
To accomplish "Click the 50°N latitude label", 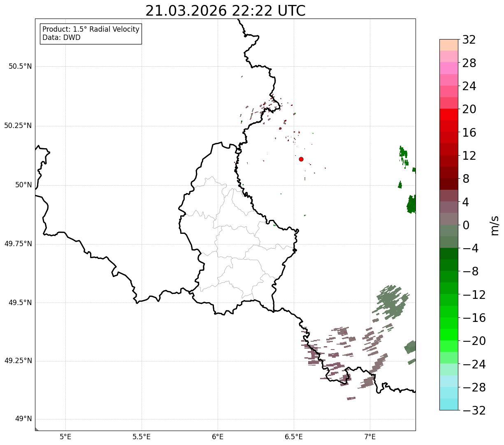I will pyautogui.click(x=23, y=185).
